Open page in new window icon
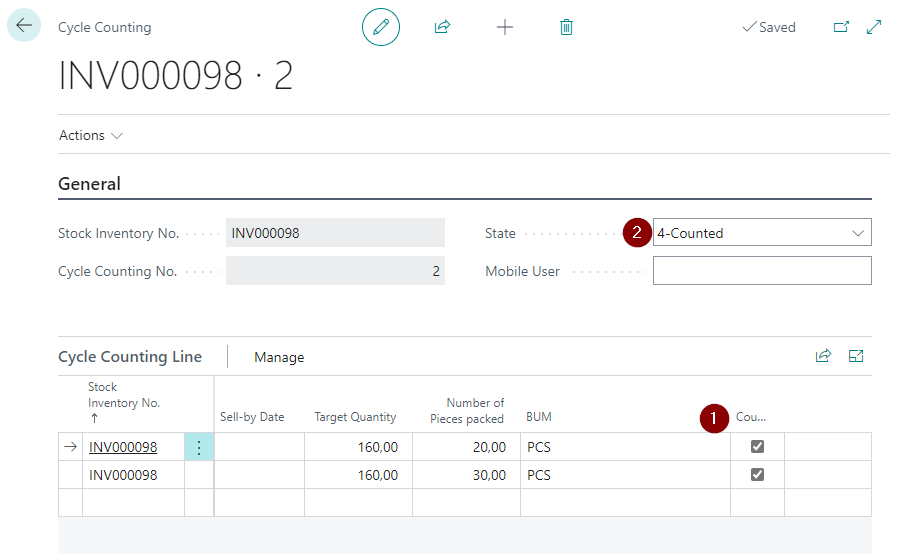Image resolution: width=910 pixels, height=554 pixels. (841, 27)
